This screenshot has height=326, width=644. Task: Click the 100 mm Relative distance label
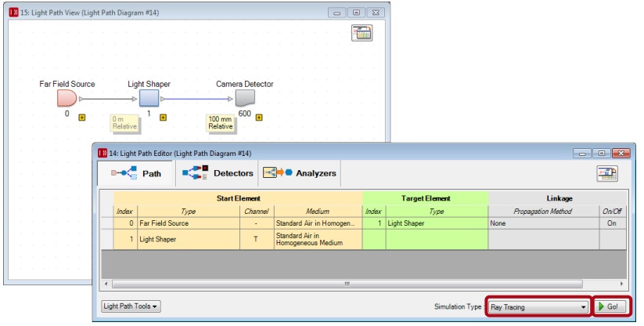(220, 122)
